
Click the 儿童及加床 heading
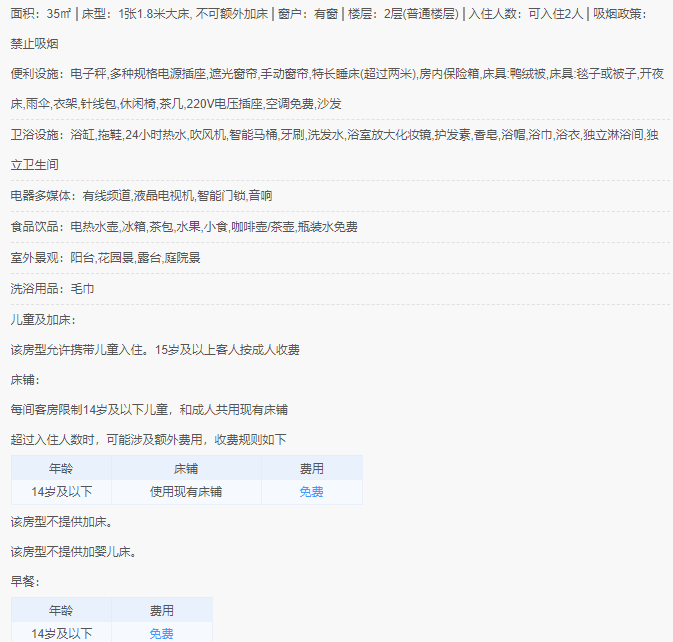(x=43, y=320)
